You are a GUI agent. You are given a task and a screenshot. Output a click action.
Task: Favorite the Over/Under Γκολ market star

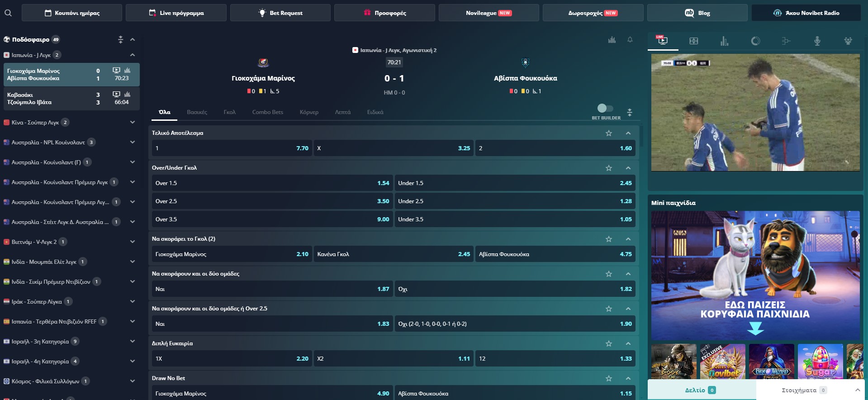pyautogui.click(x=609, y=168)
